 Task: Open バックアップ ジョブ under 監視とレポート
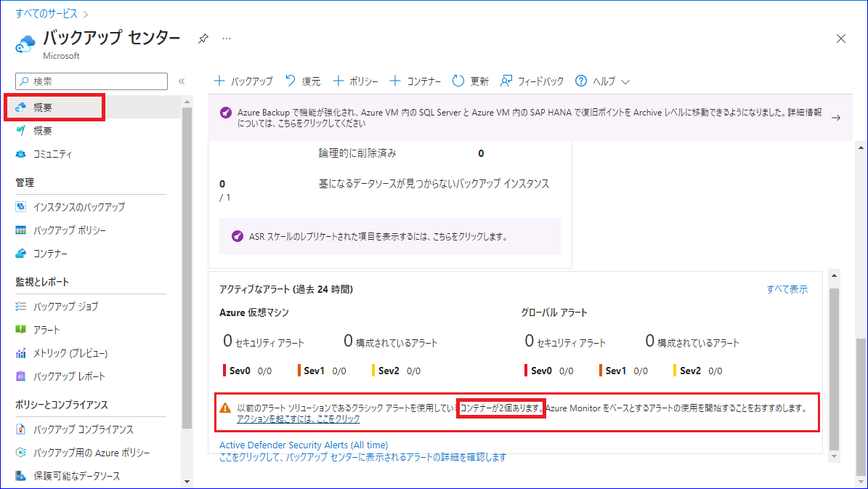point(65,306)
